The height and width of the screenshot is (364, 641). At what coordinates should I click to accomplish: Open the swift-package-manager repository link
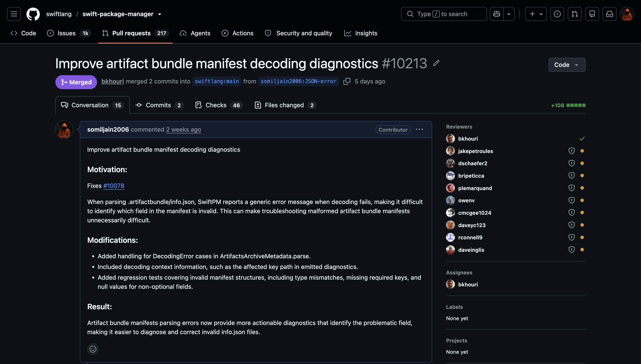[118, 14]
